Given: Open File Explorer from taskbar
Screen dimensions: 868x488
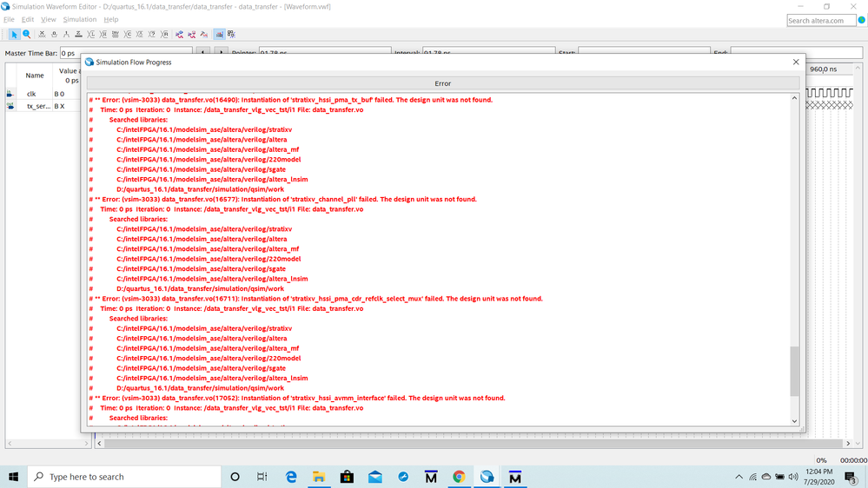Looking at the screenshot, I should [319, 477].
